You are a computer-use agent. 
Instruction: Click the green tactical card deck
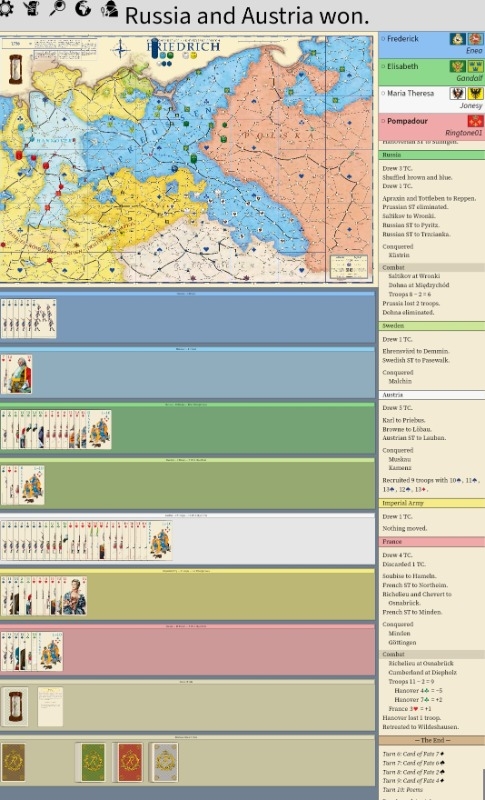[x=93, y=762]
